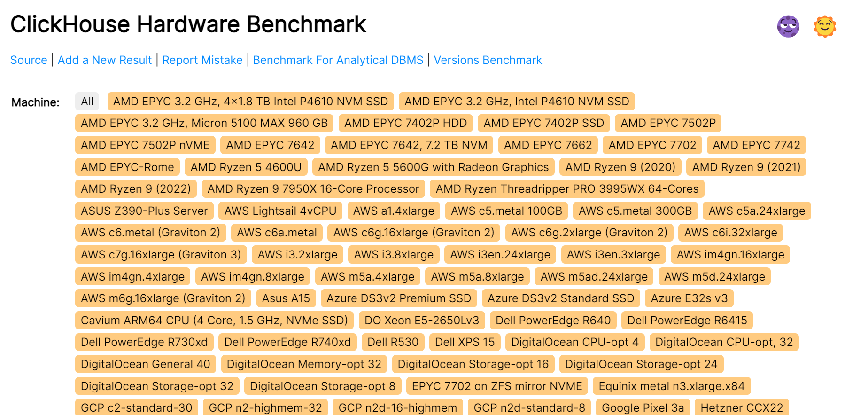Filter by AWS m6g.16xlarge (Graviton 2)
Screen dimensions: 868x415
pyautogui.click(x=163, y=298)
